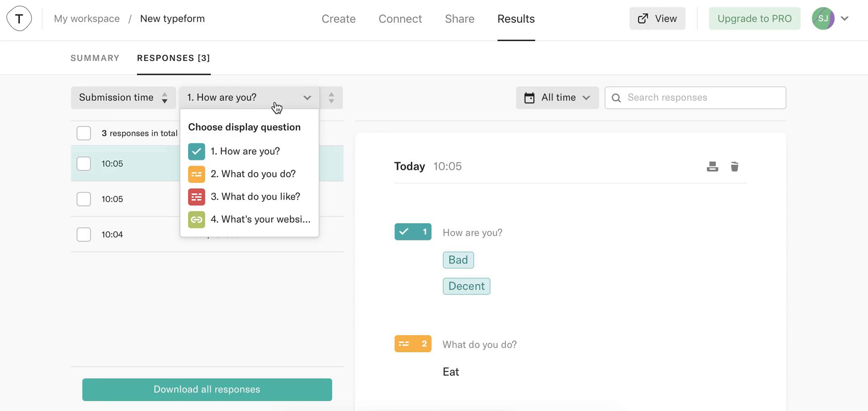Go to the Results section
868x411 pixels.
516,19
